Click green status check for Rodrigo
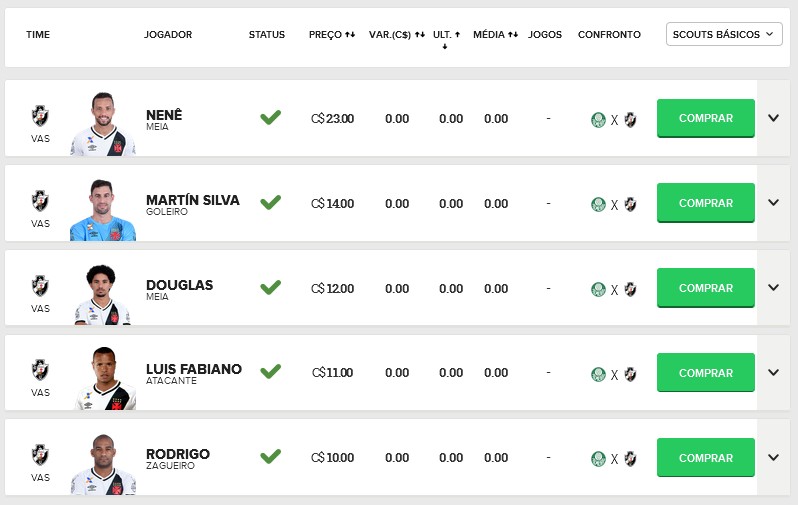The height and width of the screenshot is (505, 798). tap(270, 457)
